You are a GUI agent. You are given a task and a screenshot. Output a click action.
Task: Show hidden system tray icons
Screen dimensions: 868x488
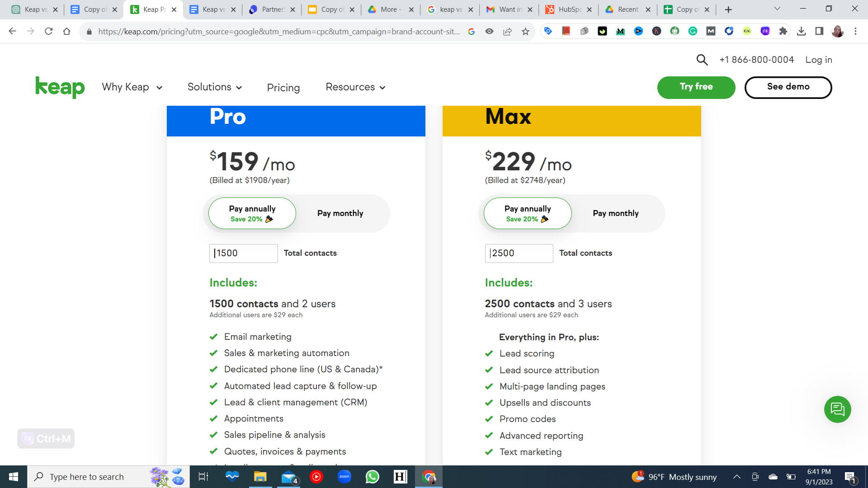coord(736,477)
